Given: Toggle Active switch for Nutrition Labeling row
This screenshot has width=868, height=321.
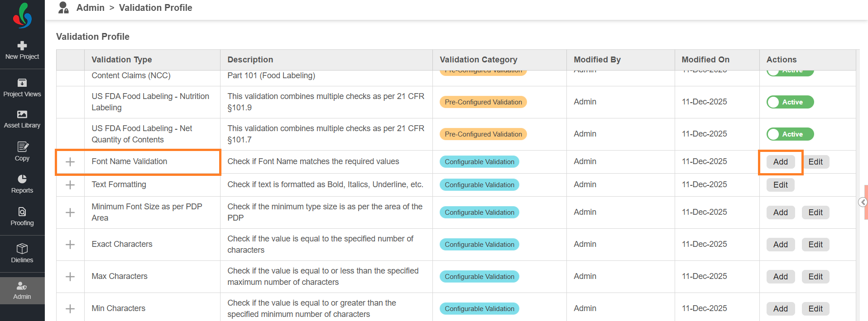Looking at the screenshot, I should pyautogui.click(x=790, y=102).
